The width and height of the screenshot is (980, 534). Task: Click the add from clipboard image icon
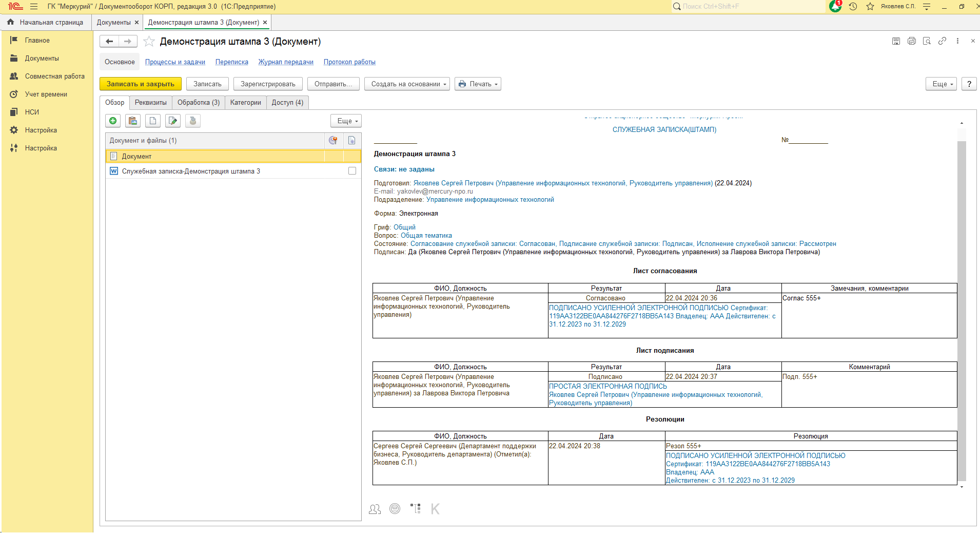click(133, 121)
